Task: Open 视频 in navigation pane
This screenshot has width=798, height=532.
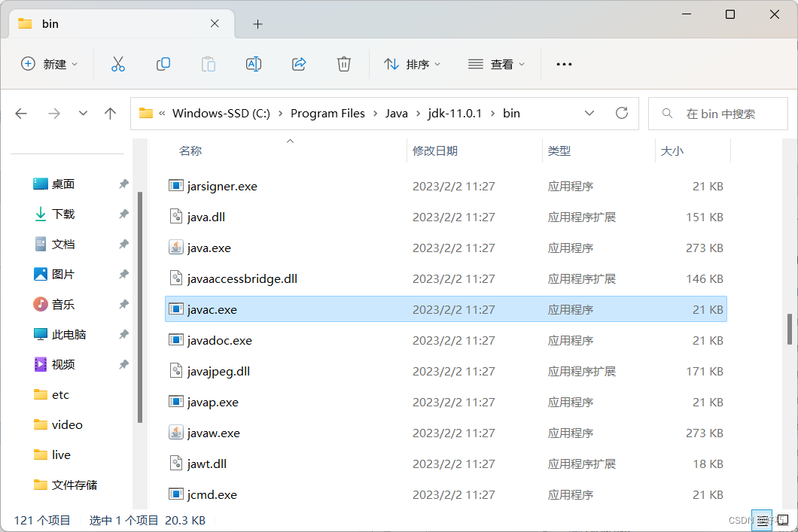Action: [63, 364]
